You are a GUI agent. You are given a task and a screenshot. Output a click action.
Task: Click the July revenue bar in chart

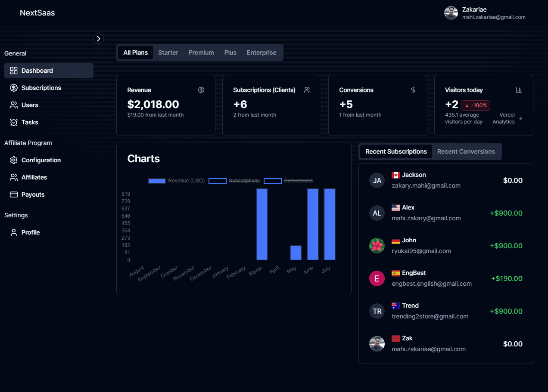tap(330, 224)
